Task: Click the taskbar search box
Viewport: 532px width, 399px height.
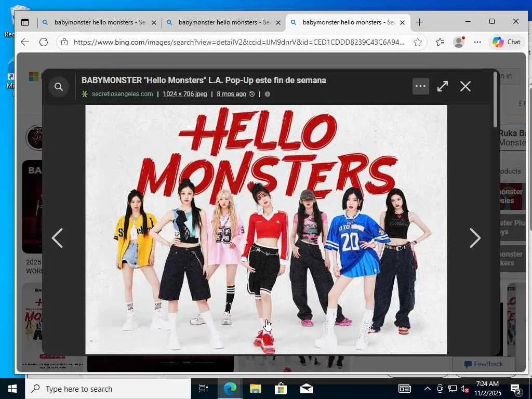Action: (x=108, y=389)
